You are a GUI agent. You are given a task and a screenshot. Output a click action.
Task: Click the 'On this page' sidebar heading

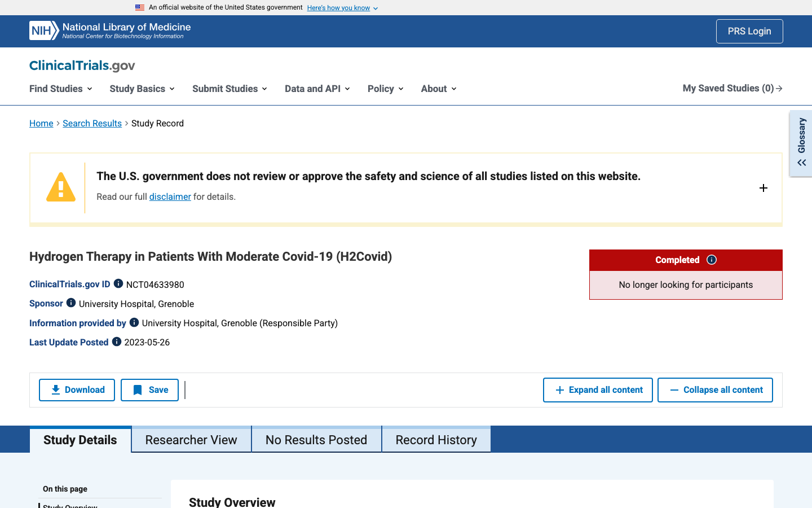tap(65, 489)
